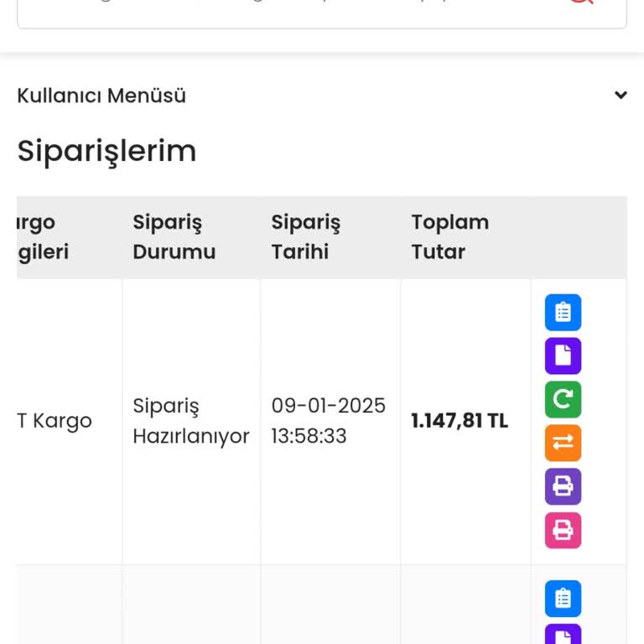Click the Sipariş Tarihi column header

click(305, 237)
